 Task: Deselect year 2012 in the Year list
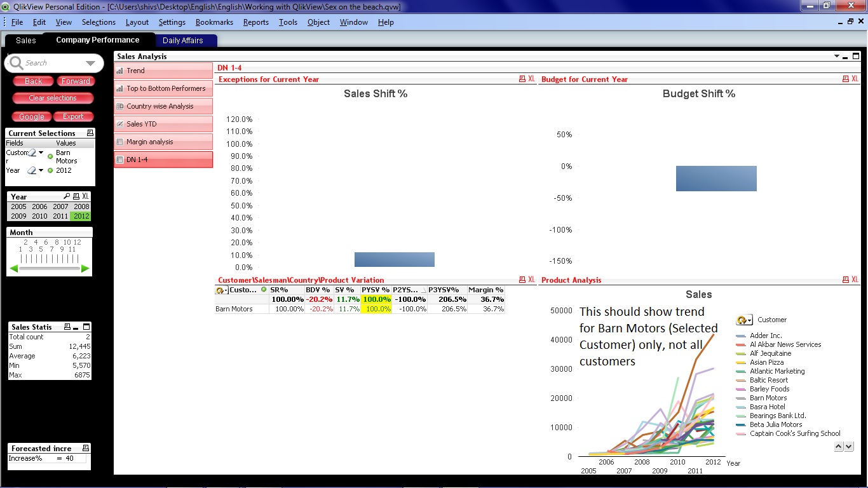pyautogui.click(x=81, y=216)
